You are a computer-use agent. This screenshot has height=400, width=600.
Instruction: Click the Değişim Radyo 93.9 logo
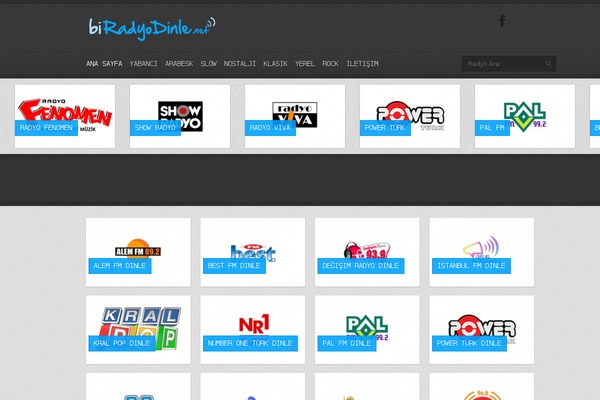pyautogui.click(x=367, y=250)
